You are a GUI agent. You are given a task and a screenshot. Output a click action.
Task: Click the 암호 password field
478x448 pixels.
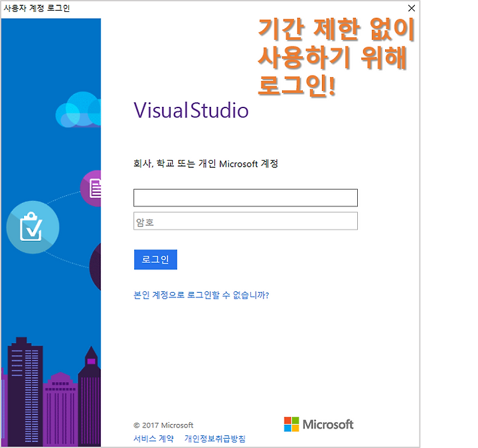coord(246,221)
